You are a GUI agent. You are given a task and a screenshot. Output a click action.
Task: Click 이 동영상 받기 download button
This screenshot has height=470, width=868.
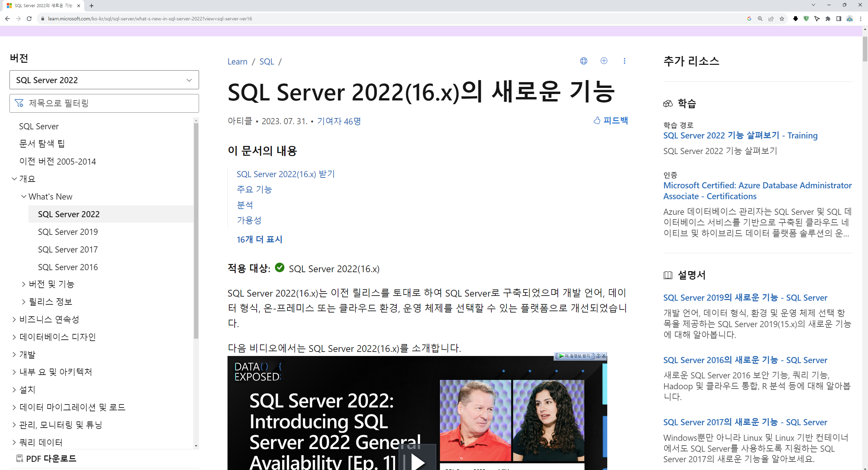point(575,356)
